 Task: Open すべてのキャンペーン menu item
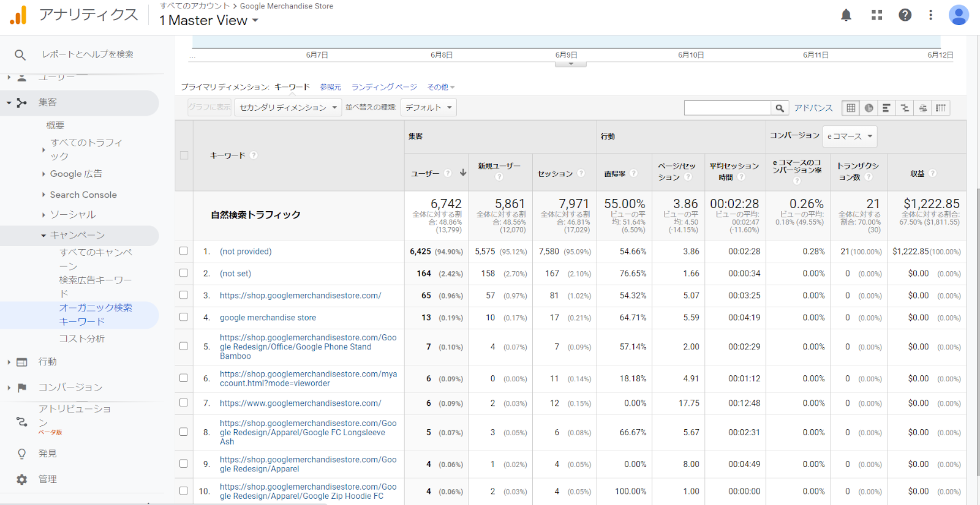96,260
